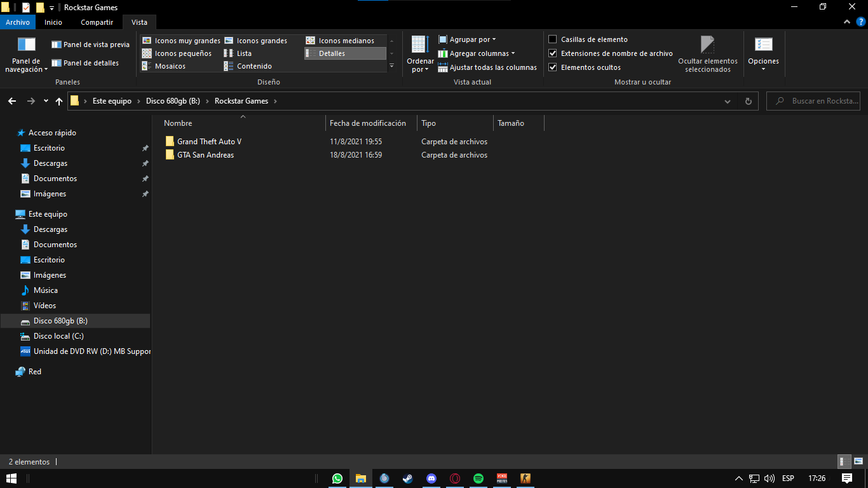Select the Contenido layout

(248, 66)
